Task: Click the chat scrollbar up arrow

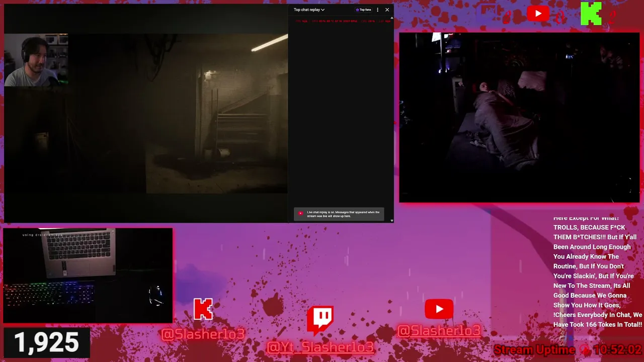Action: click(392, 18)
